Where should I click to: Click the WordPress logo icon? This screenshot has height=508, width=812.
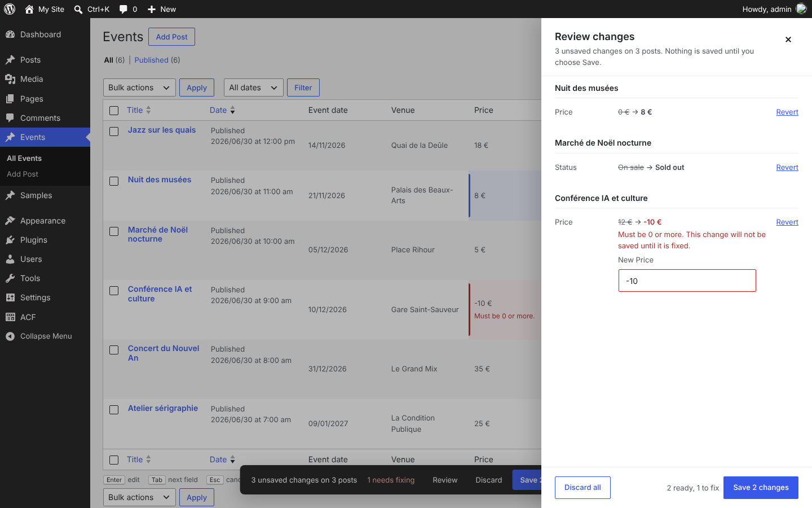click(x=10, y=9)
